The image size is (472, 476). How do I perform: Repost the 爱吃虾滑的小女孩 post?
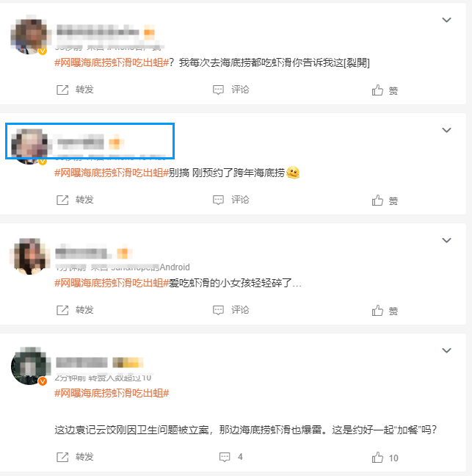[75, 310]
